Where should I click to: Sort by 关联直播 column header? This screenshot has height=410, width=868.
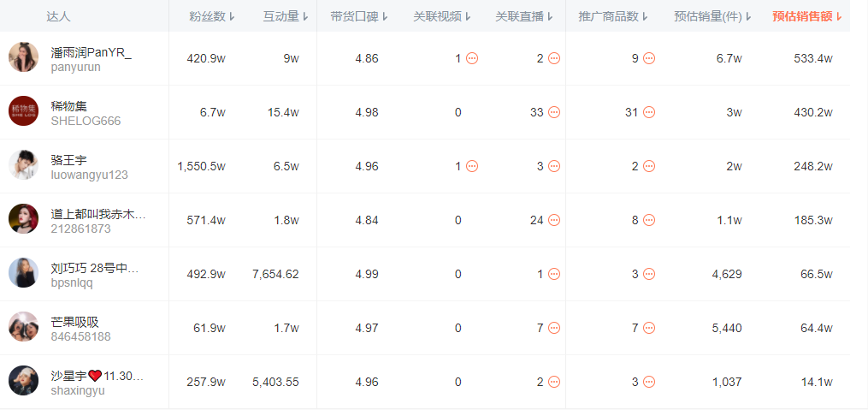click(525, 16)
